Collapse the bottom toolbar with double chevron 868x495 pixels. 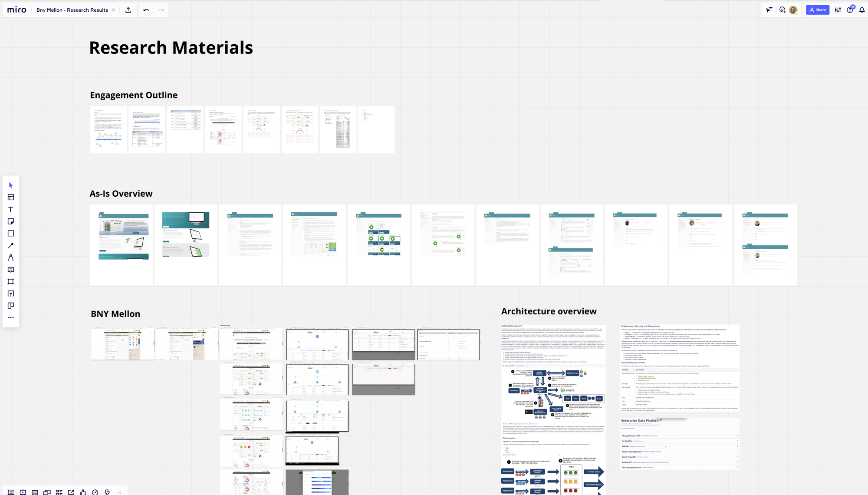point(119,492)
